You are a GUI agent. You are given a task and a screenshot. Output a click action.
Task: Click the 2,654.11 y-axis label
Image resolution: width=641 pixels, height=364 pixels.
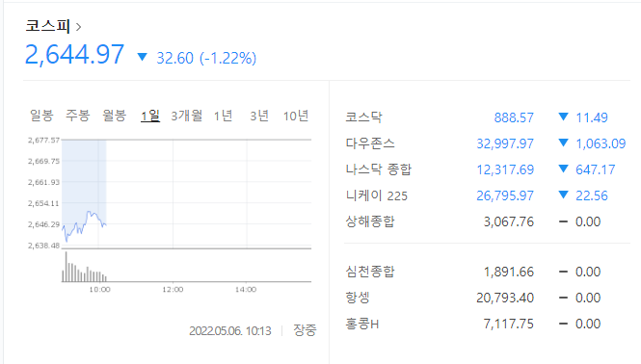[x=43, y=203]
